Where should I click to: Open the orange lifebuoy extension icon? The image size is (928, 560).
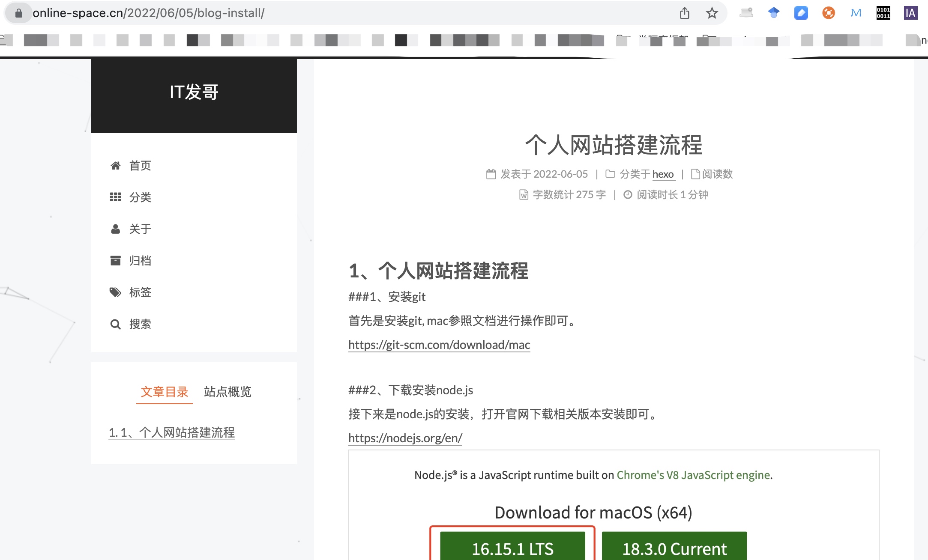828,13
